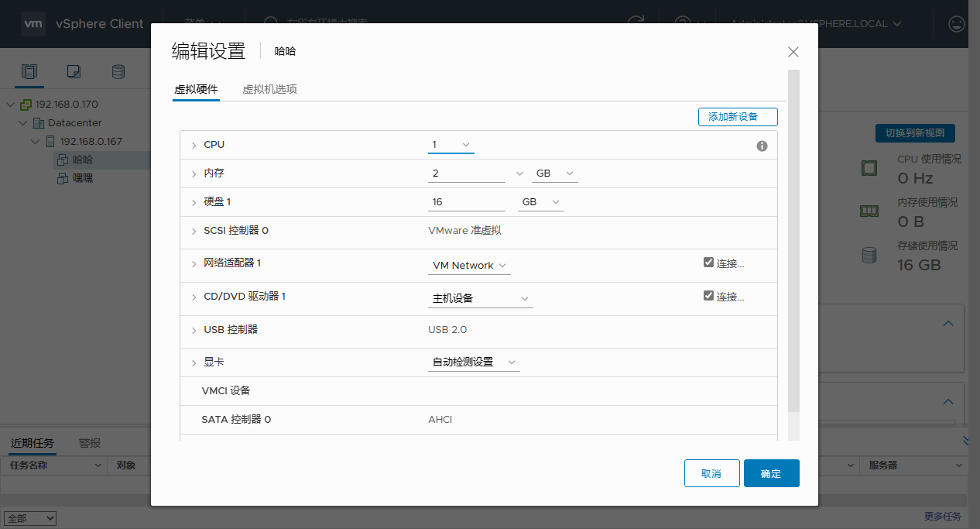Click the 确定 button
This screenshot has width=980, height=529.
coord(771,473)
